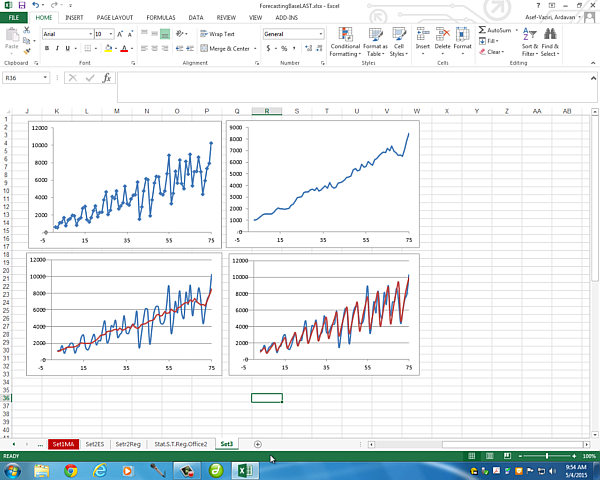This screenshot has width=600, height=480.
Task: Switch to Page Layout view in status bar
Action: click(x=489, y=456)
